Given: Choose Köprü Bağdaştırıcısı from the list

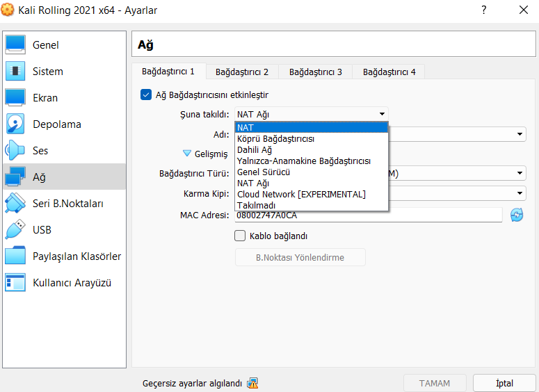Looking at the screenshot, I should pos(275,138).
